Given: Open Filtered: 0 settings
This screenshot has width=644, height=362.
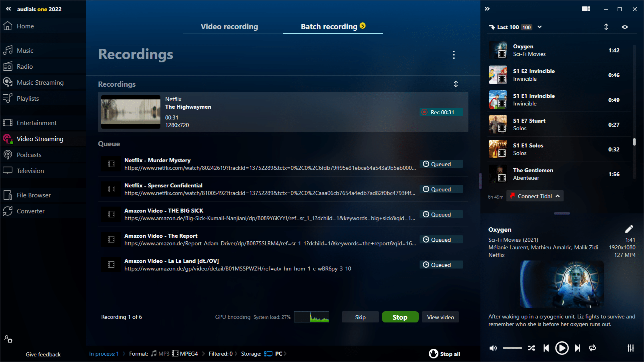Looking at the screenshot, I should coord(221,354).
